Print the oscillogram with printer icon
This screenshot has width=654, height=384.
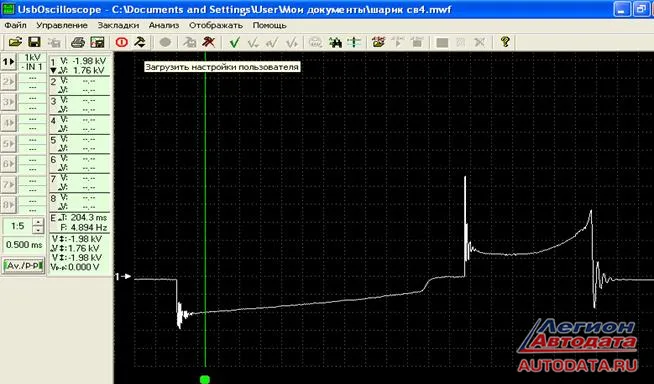78,42
